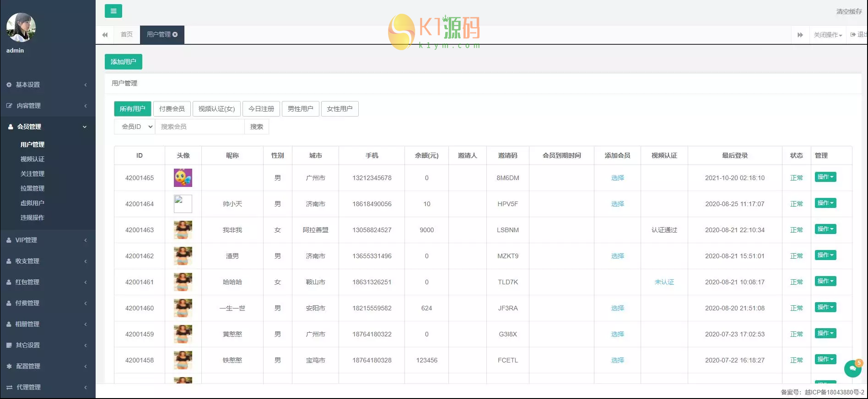
Task: Go to the 首页 tab
Action: [127, 35]
